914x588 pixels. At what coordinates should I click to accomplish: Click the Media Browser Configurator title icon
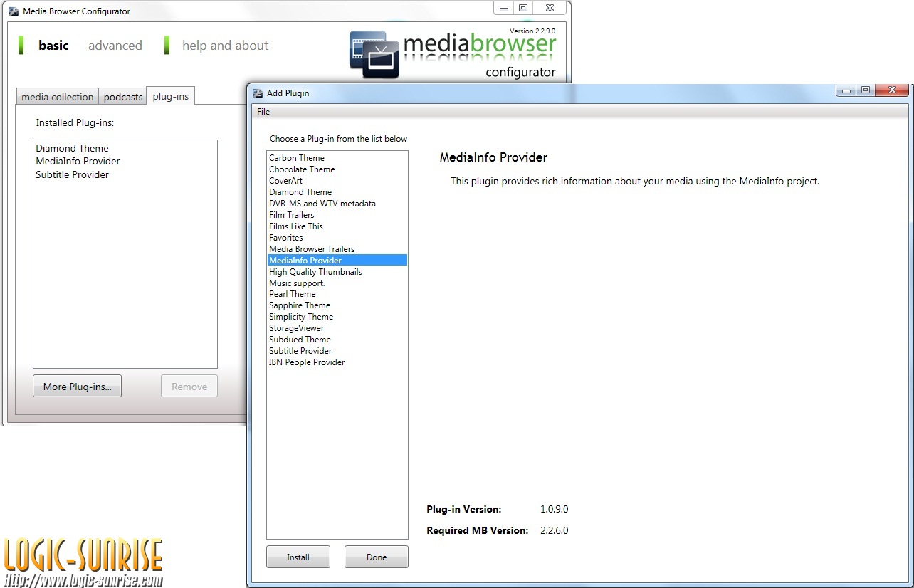(x=13, y=11)
